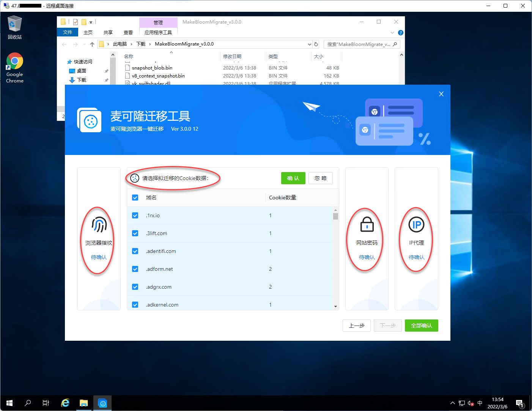Click the input method indicator

pyautogui.click(x=480, y=403)
